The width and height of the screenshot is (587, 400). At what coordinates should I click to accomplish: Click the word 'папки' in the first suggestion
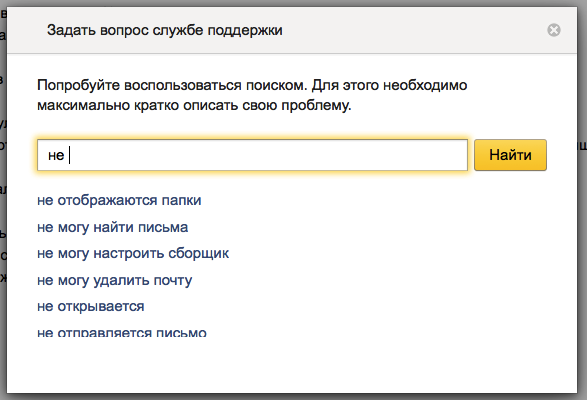tap(182, 201)
